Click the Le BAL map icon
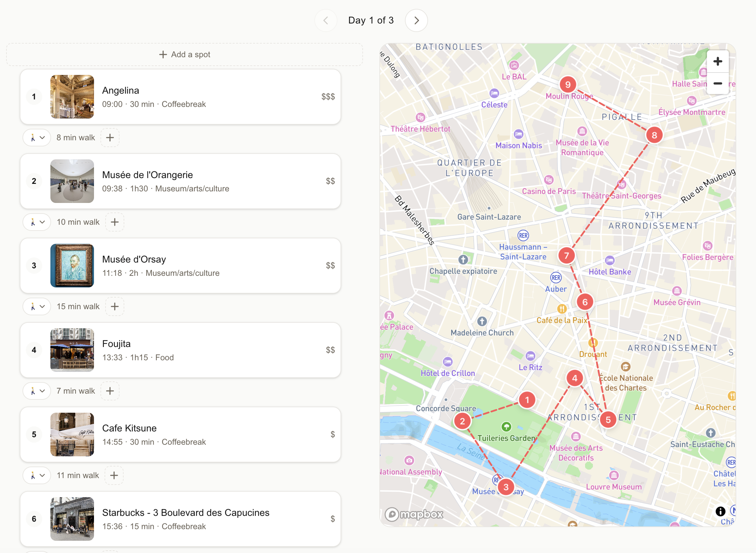The image size is (756, 553). click(514, 65)
